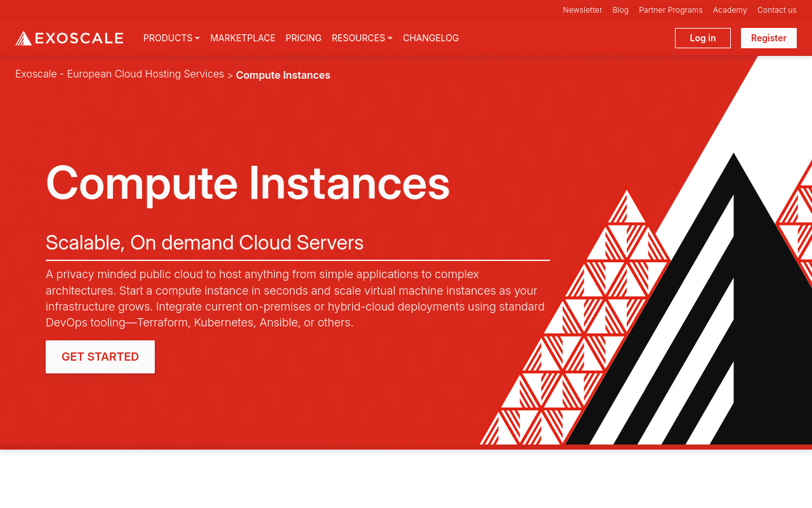Open the Newsletter link
This screenshot has width=812, height=508.
tap(582, 10)
